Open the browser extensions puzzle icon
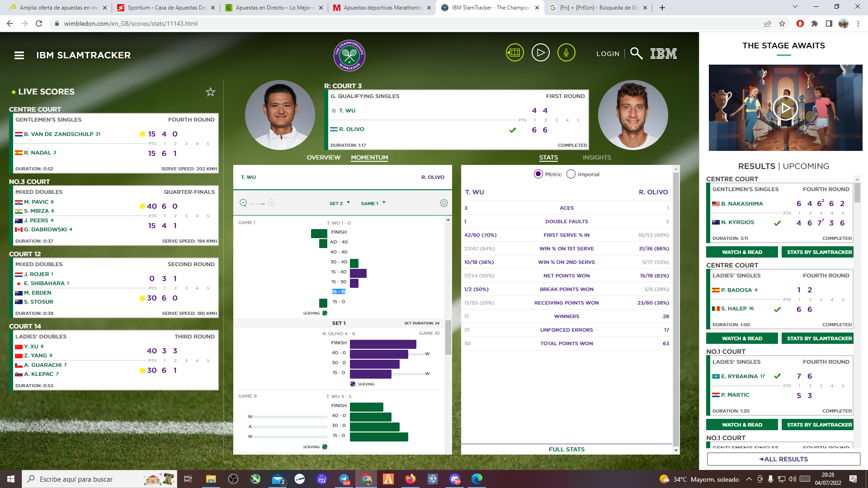Image resolution: width=868 pixels, height=488 pixels. pos(815,23)
